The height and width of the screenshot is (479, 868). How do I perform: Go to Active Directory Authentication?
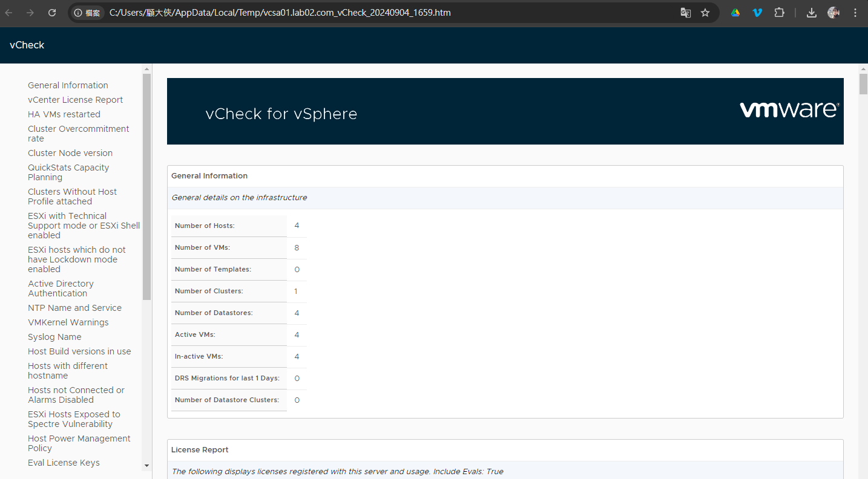[61, 288]
